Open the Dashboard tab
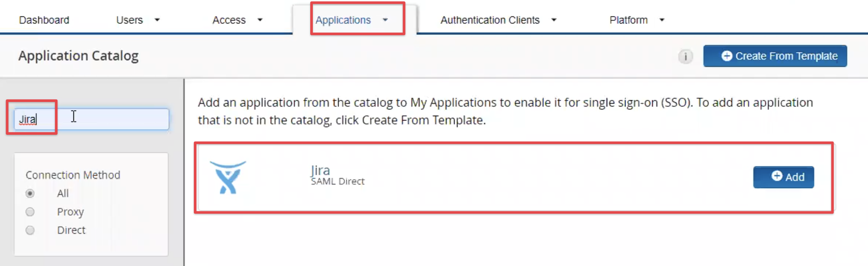This screenshot has height=266, width=868. click(x=44, y=20)
